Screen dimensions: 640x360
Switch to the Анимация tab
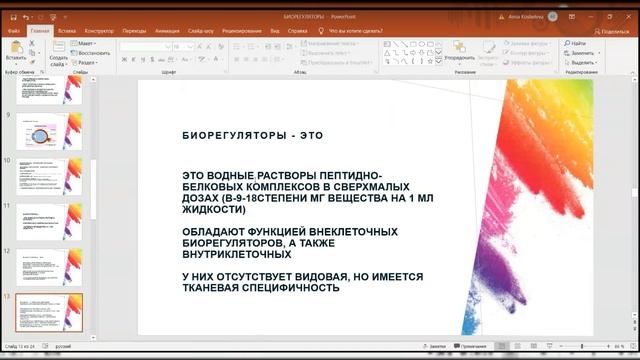tap(167, 31)
